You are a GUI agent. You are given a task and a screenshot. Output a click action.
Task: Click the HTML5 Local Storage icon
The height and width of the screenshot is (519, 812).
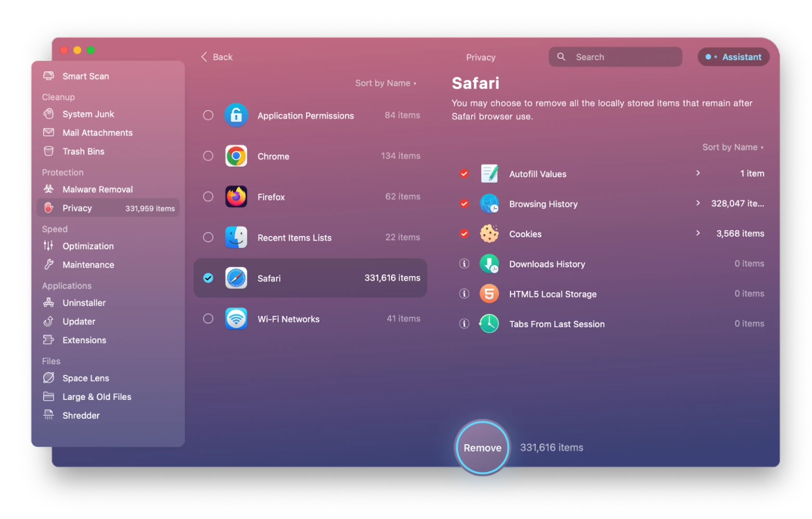489,294
